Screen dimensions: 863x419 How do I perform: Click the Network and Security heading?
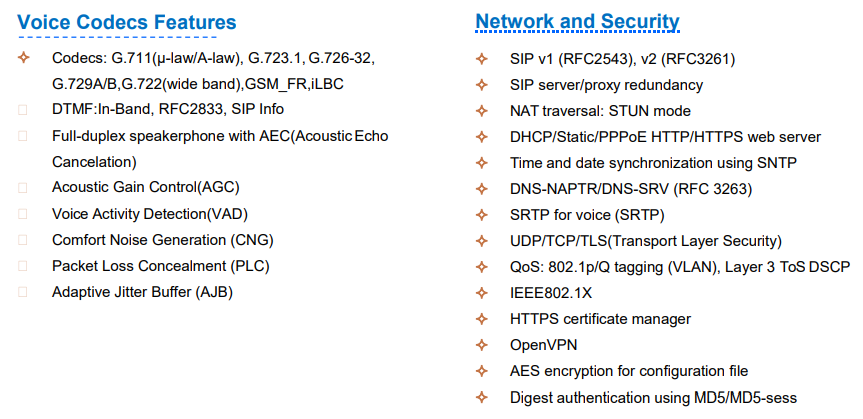(x=577, y=22)
